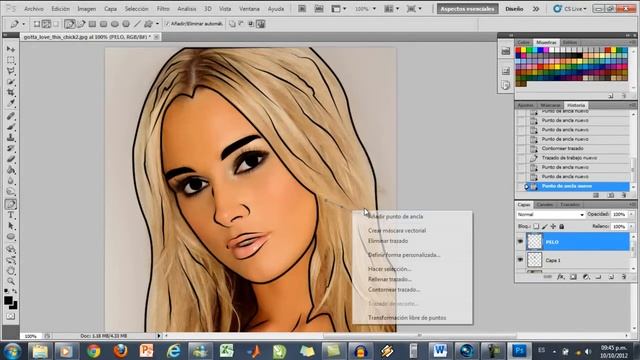The height and width of the screenshot is (360, 640).
Task: Toggle visibility of PELO layer
Action: coord(520,242)
